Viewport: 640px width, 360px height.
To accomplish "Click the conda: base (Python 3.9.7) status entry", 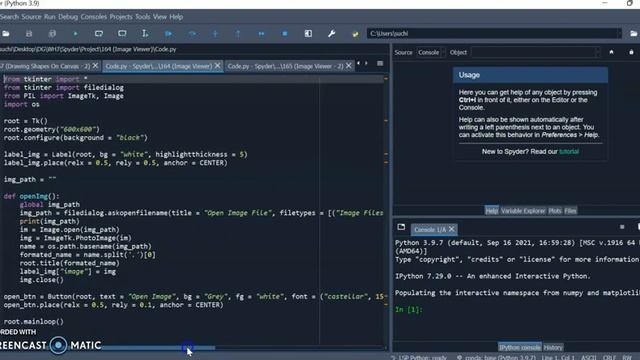I will coord(497,358).
